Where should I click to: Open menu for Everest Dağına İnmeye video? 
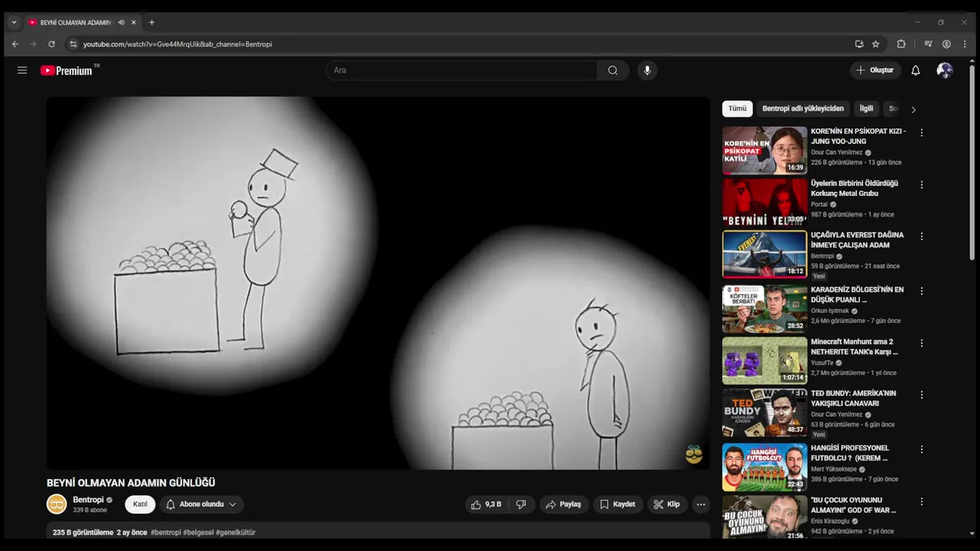pos(922,236)
